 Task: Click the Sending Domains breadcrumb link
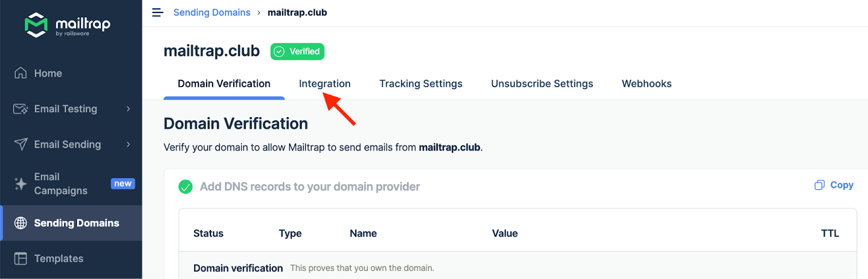pyautogui.click(x=212, y=12)
